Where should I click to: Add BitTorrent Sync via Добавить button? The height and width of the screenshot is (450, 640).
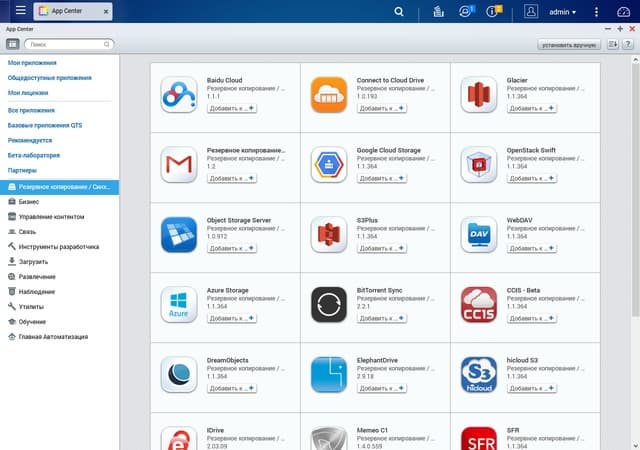click(x=382, y=318)
